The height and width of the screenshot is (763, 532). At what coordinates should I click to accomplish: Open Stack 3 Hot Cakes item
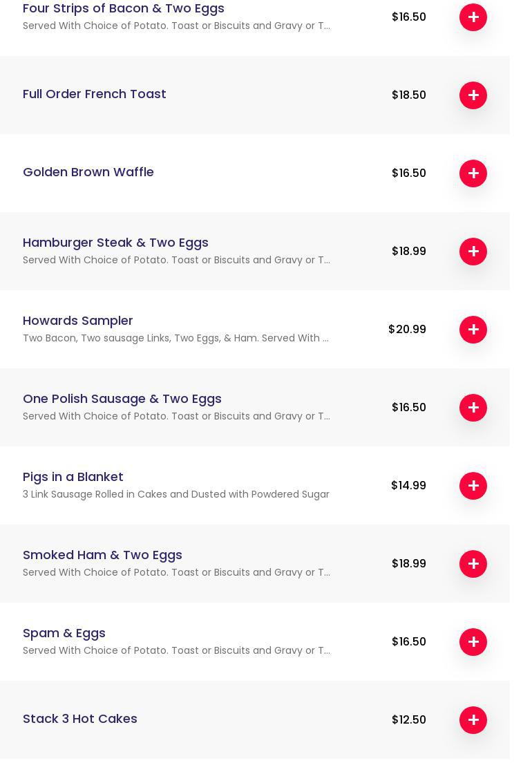(80, 719)
